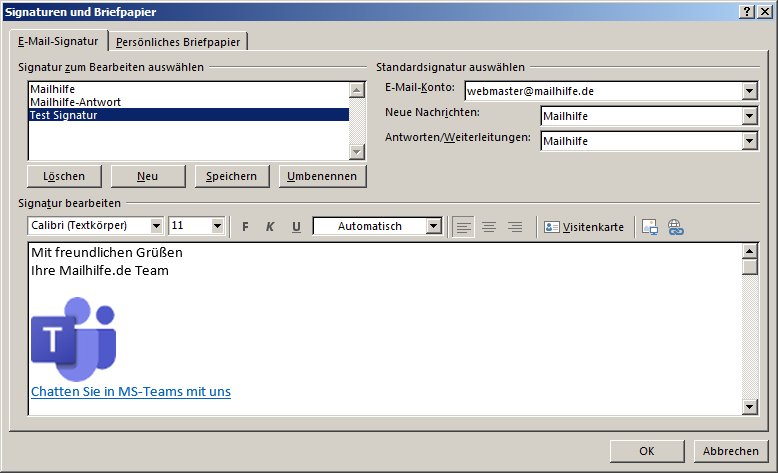Open the font name dropdown Calibri

point(156,226)
